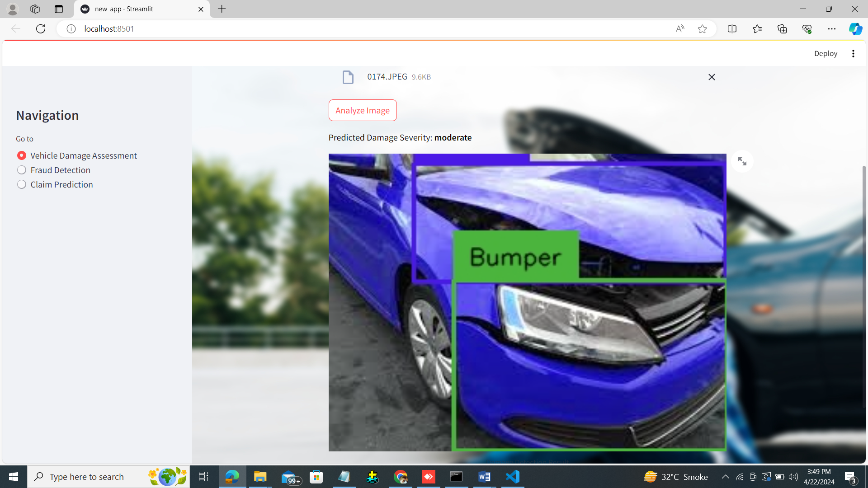Select Vehicle Damage Assessment radio option
The width and height of the screenshot is (868, 488).
[x=22, y=155]
